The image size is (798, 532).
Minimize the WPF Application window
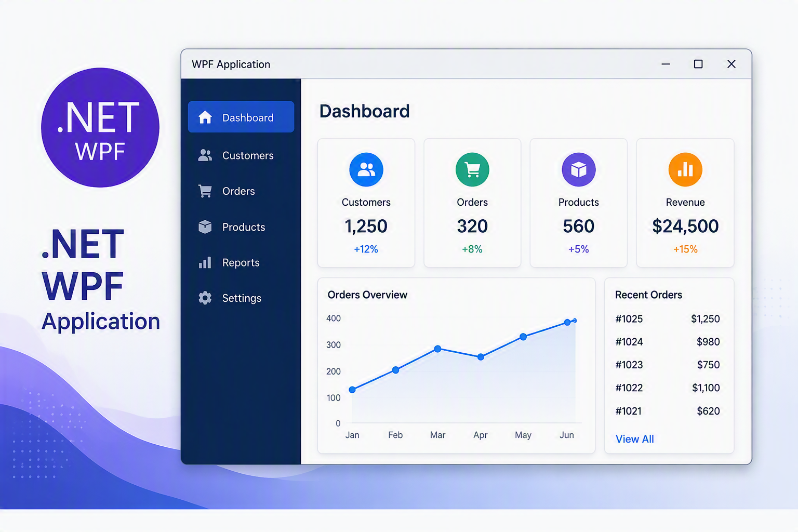click(x=666, y=64)
